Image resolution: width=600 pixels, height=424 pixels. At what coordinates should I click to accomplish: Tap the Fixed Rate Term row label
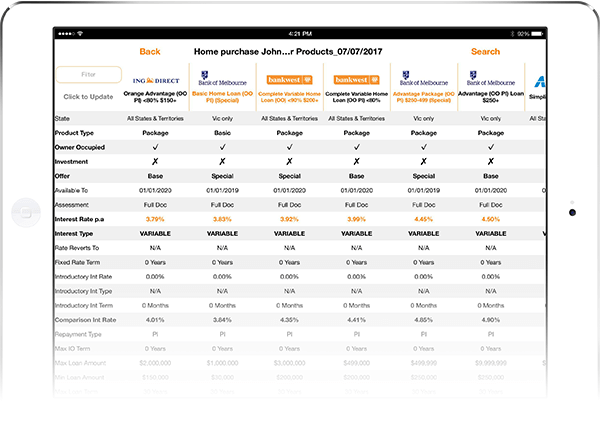(x=77, y=263)
